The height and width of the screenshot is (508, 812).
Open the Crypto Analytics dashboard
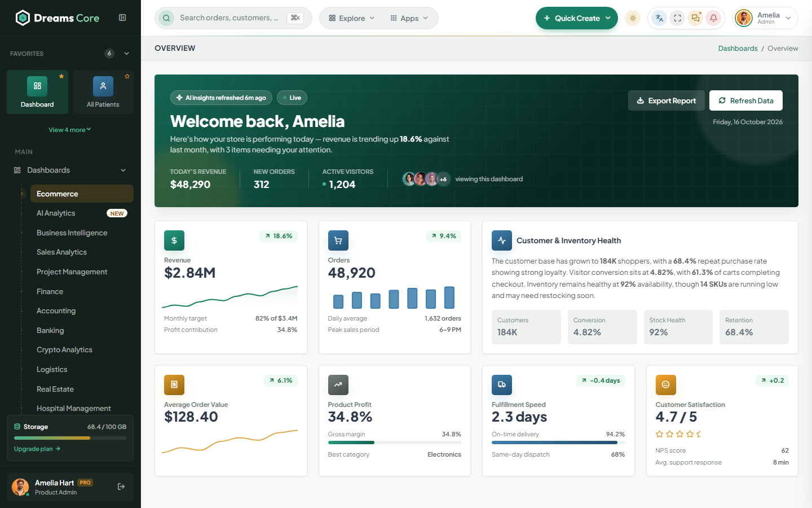click(x=82, y=350)
